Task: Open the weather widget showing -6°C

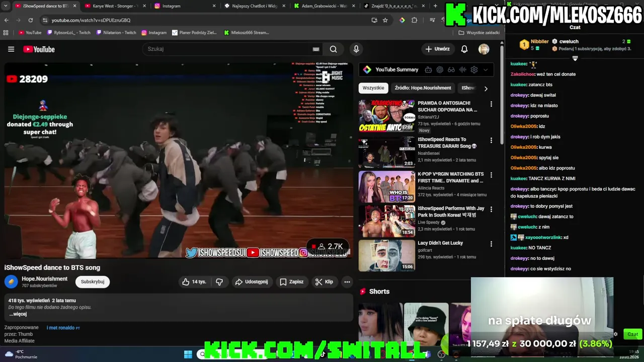Action: [20, 354]
